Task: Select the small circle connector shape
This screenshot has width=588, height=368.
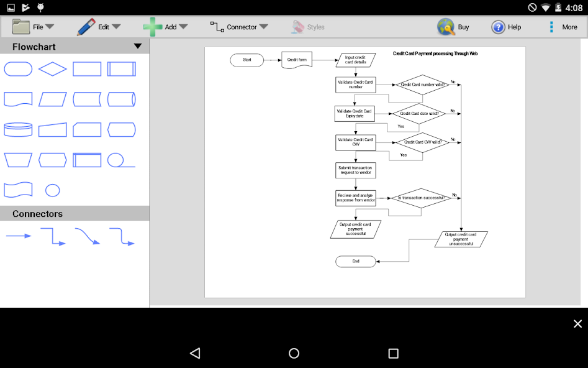Action: [53, 190]
